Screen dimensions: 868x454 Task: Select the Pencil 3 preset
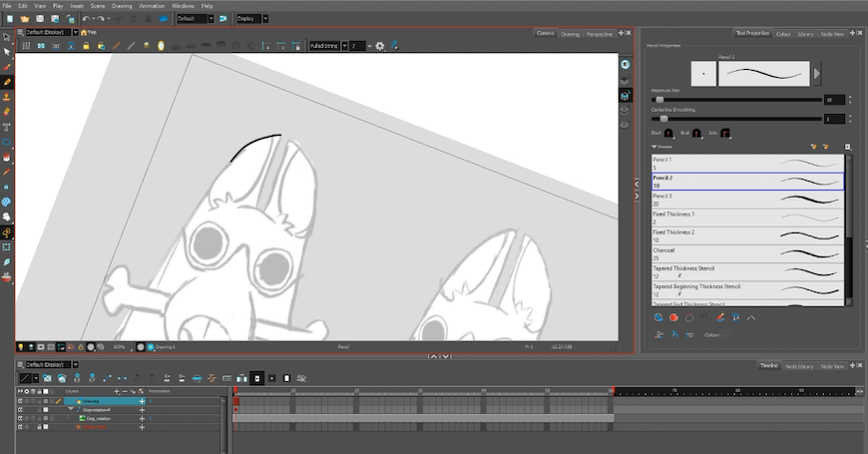click(747, 200)
